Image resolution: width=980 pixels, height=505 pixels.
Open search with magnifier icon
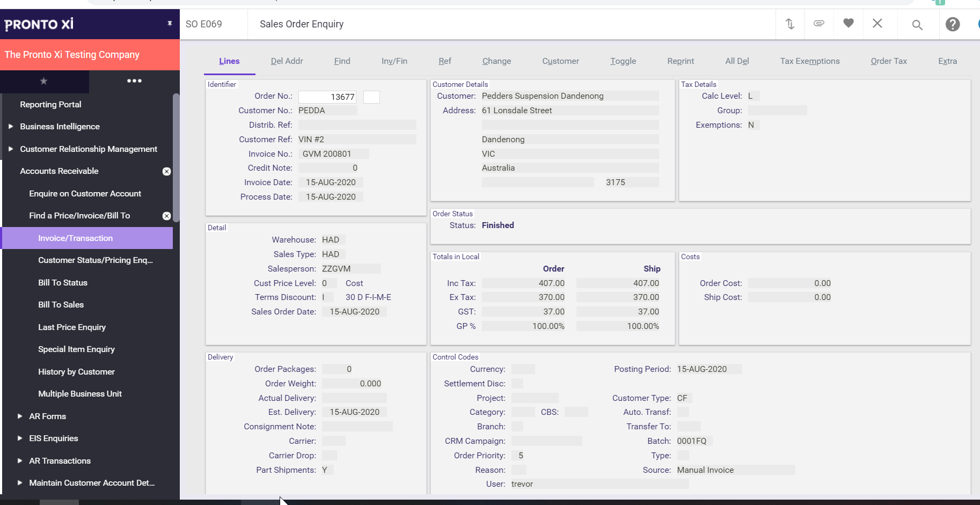pos(917,25)
